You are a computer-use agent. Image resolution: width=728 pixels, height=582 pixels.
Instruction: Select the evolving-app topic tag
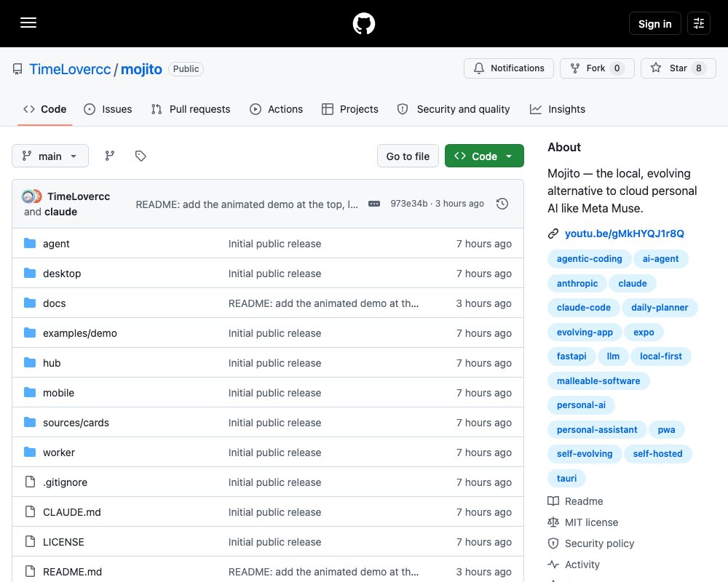(585, 332)
